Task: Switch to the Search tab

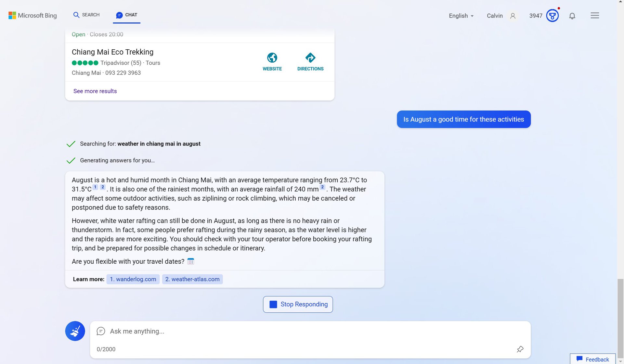Action: (86, 15)
